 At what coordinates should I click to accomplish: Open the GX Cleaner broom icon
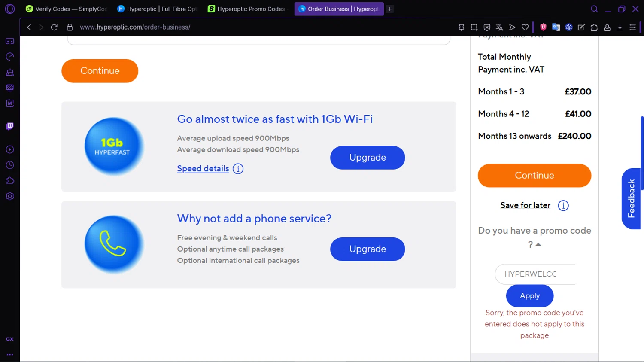pos(10,72)
